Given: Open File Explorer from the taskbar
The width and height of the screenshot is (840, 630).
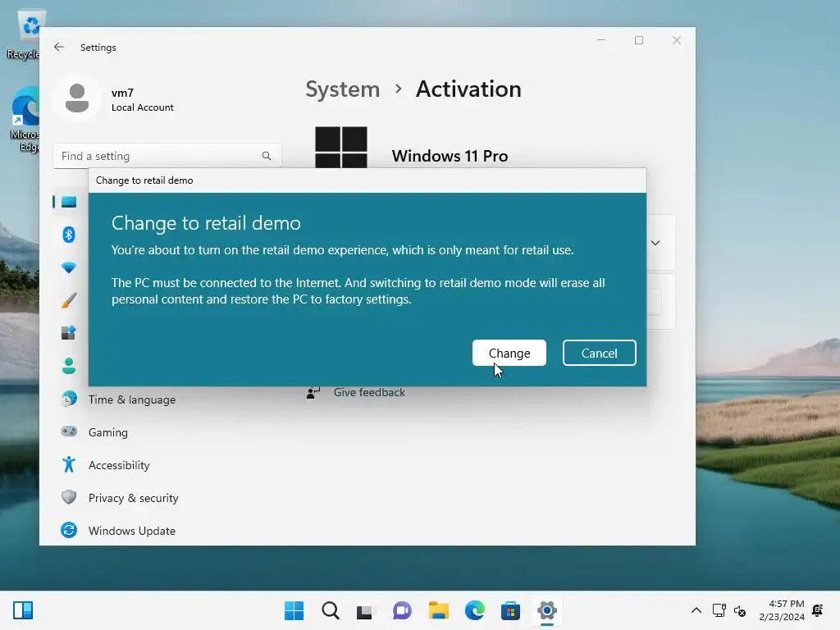Looking at the screenshot, I should pyautogui.click(x=438, y=610).
